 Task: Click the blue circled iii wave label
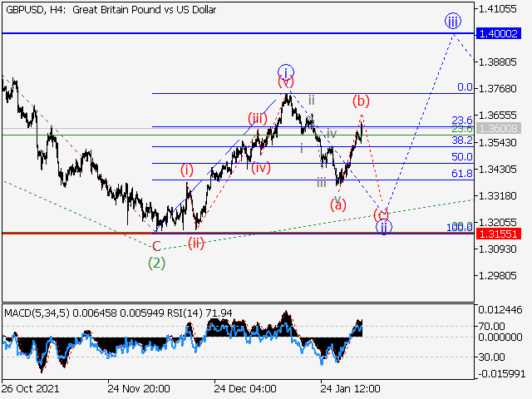click(x=453, y=22)
